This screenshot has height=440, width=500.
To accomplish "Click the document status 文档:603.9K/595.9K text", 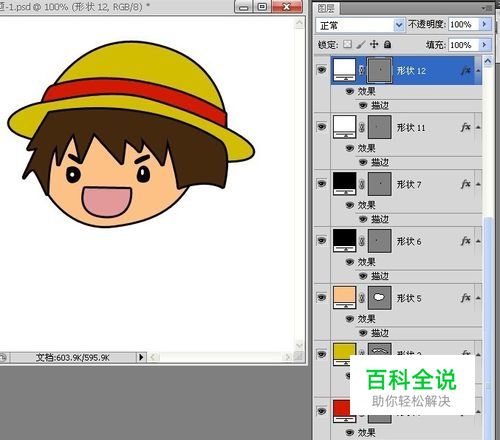I will pyautogui.click(x=73, y=358).
